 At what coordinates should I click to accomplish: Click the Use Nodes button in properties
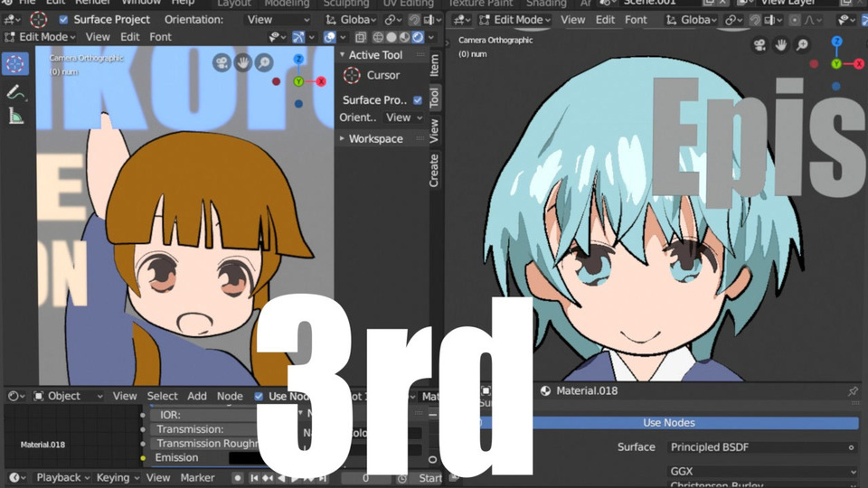pyautogui.click(x=669, y=423)
